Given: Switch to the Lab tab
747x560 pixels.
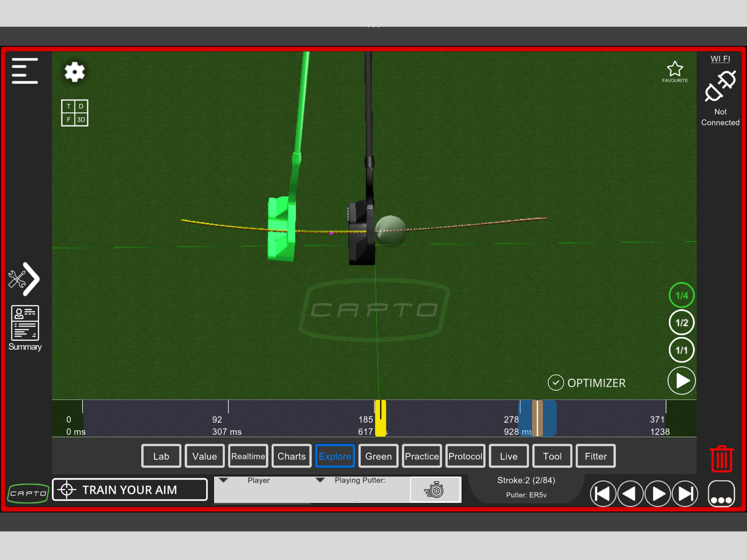Looking at the screenshot, I should click(161, 456).
